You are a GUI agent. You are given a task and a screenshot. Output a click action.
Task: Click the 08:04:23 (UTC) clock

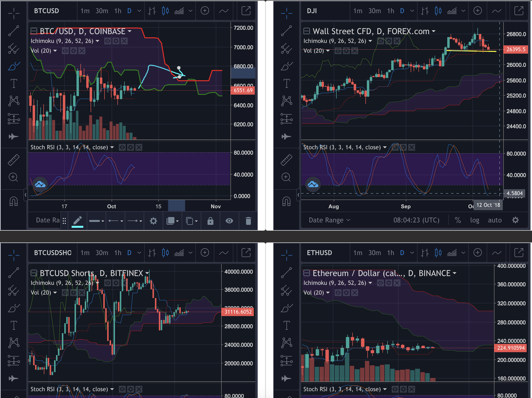tap(416, 220)
